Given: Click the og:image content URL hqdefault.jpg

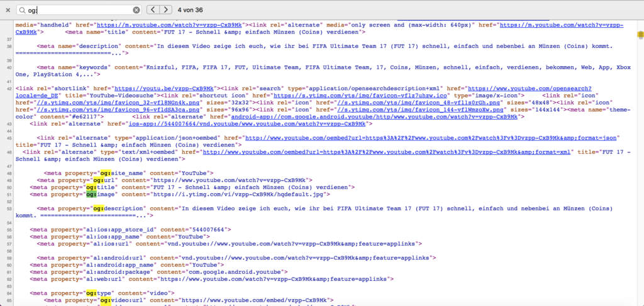Looking at the screenshot, I should pyautogui.click(x=240, y=194).
